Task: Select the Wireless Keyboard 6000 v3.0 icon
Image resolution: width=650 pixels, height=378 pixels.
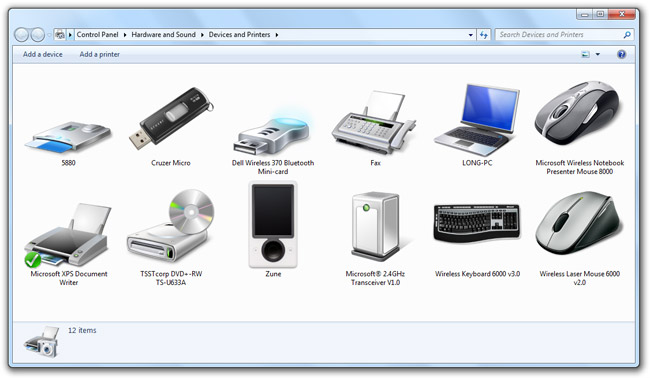Action: click(x=477, y=223)
